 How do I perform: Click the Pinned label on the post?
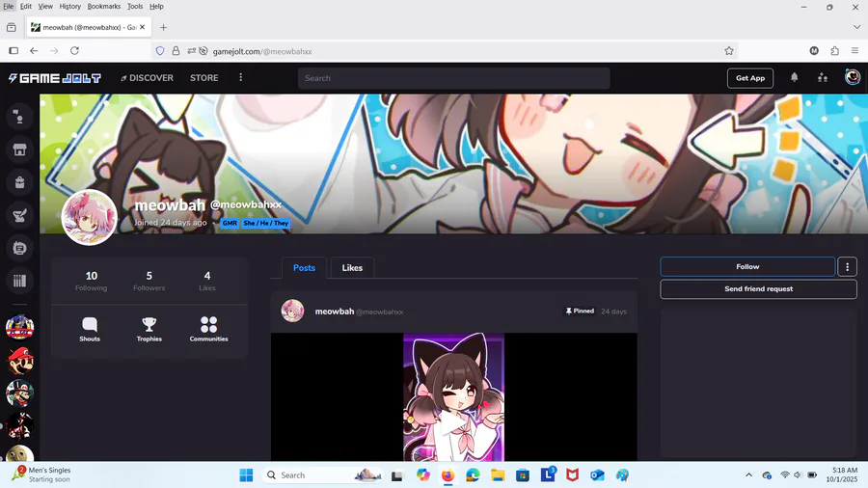click(580, 311)
